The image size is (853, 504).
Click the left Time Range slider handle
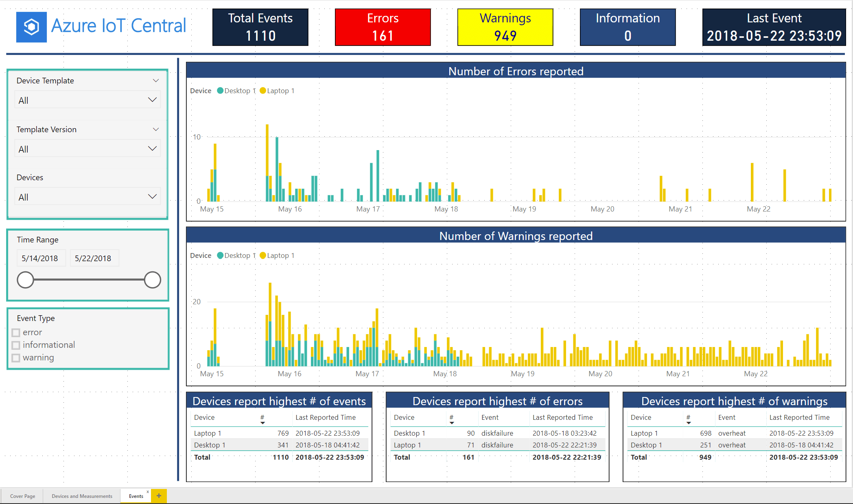[25, 279]
